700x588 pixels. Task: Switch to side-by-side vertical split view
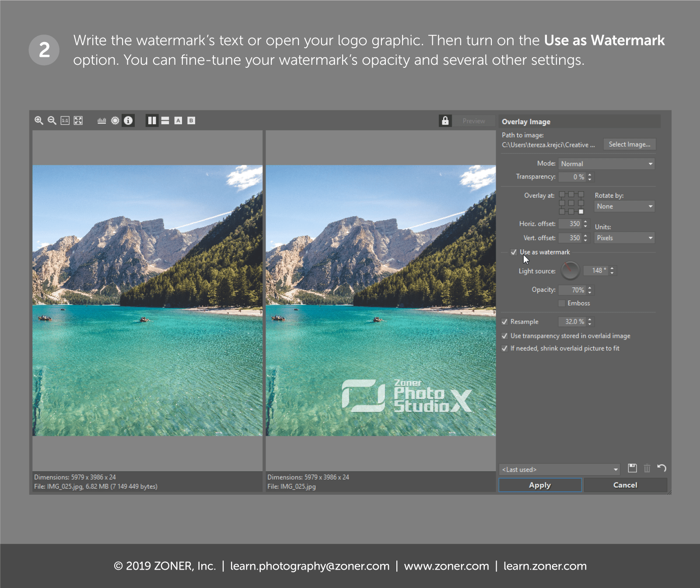click(x=152, y=120)
